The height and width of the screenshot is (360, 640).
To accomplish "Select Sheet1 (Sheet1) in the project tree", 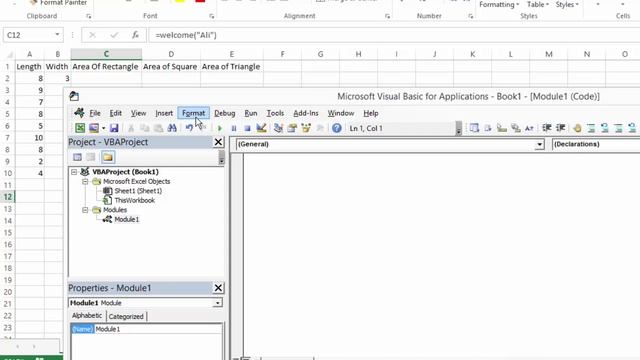I will [138, 191].
